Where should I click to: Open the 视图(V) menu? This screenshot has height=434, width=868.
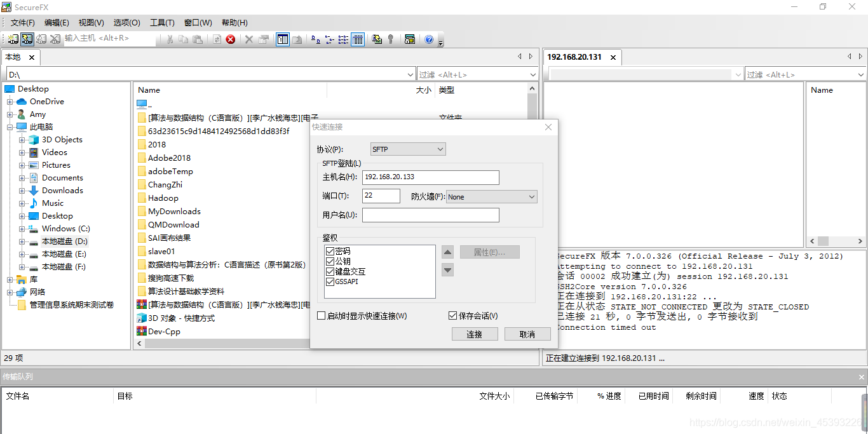(x=92, y=23)
